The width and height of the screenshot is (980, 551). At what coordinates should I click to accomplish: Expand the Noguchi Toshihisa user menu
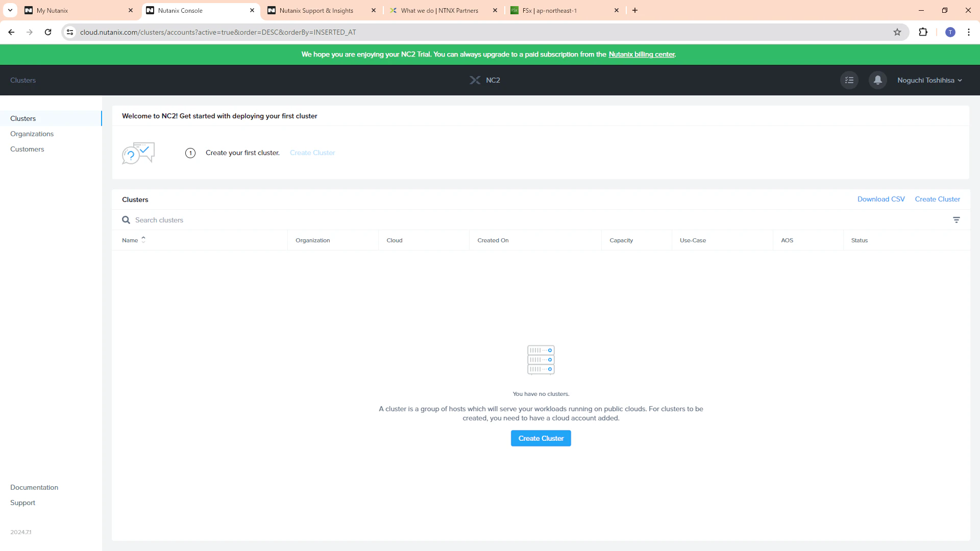pyautogui.click(x=930, y=80)
